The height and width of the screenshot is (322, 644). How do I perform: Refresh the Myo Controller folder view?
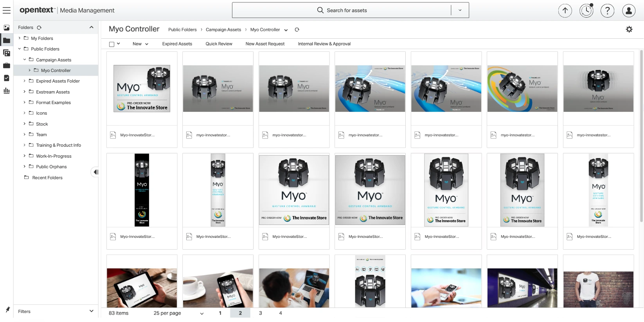pyautogui.click(x=297, y=30)
